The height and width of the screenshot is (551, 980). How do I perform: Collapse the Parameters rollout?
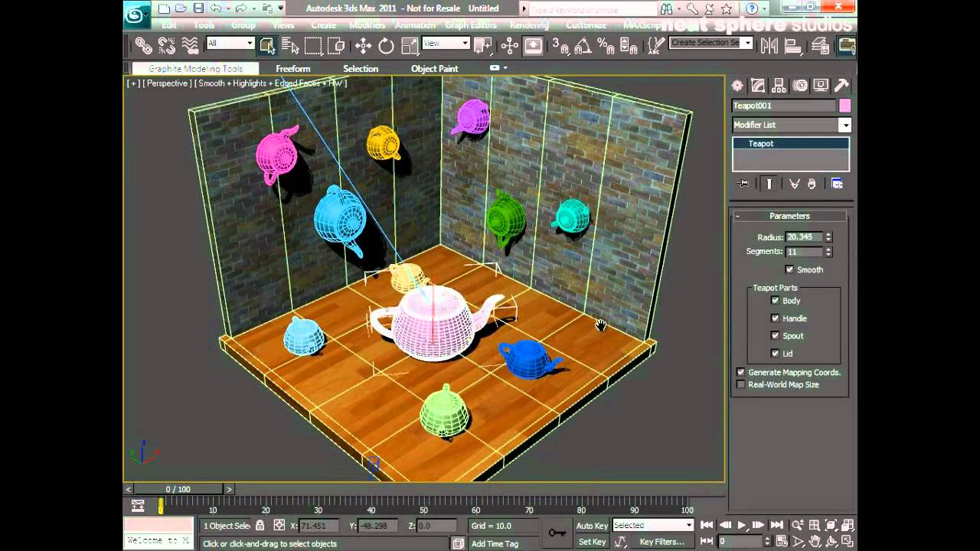(789, 216)
